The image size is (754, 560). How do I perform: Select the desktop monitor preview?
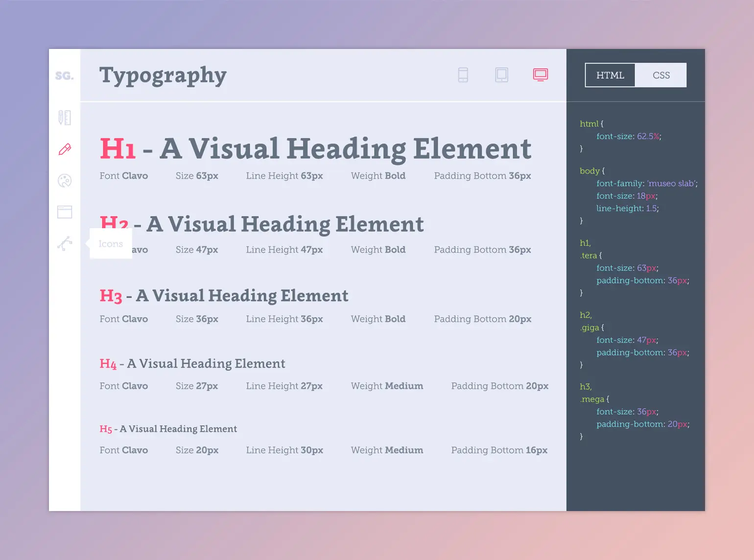pyautogui.click(x=541, y=75)
